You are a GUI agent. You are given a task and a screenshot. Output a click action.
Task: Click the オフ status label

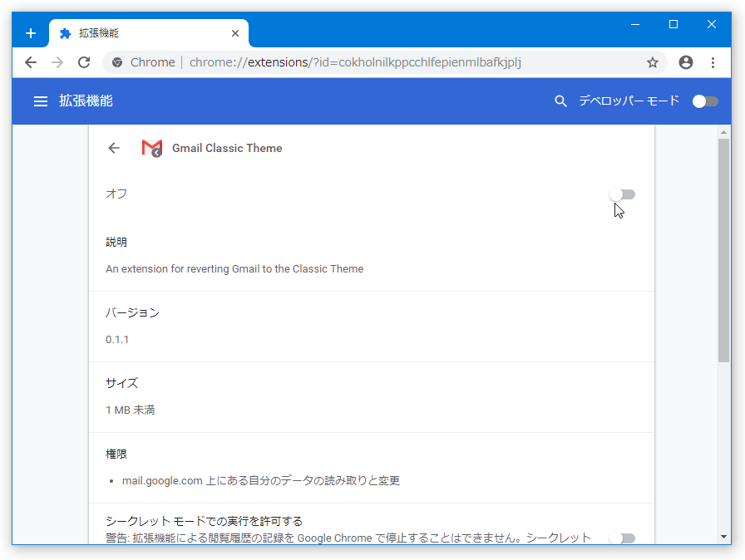(x=116, y=194)
